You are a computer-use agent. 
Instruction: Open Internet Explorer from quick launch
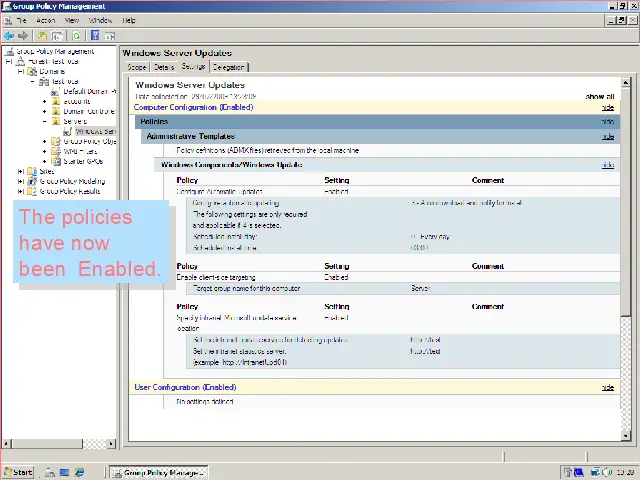(79, 472)
